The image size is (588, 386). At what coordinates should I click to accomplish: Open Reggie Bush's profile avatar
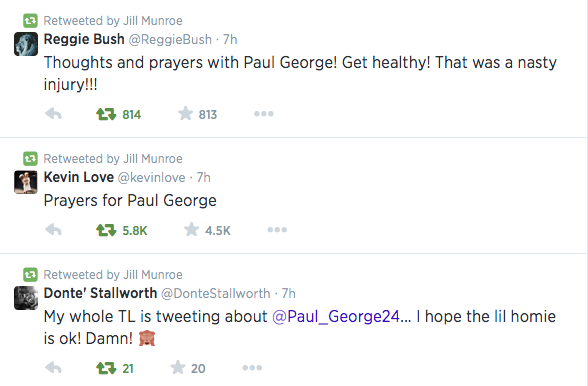coord(26,44)
